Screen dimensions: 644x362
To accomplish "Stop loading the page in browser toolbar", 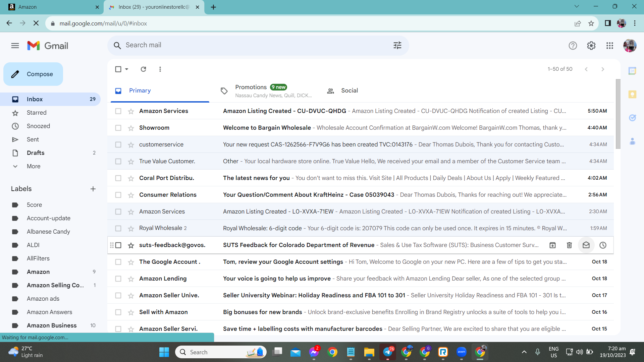I will (x=36, y=23).
